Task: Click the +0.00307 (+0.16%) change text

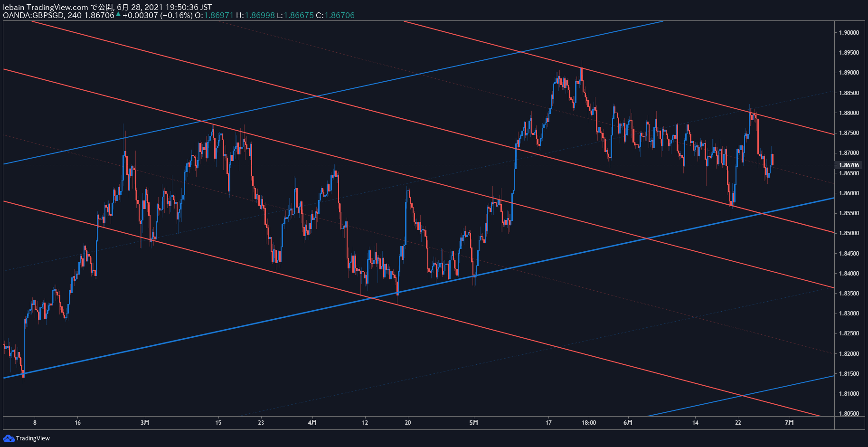Action: click(x=158, y=15)
